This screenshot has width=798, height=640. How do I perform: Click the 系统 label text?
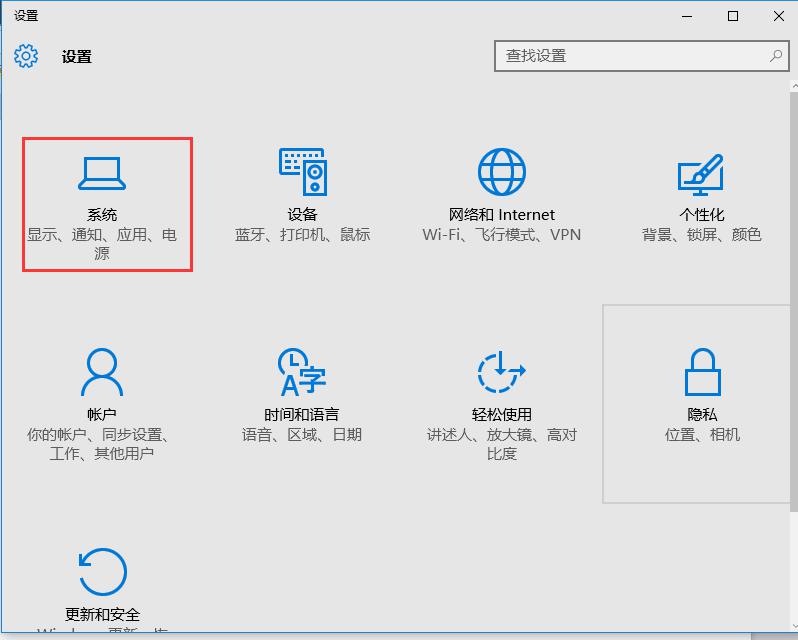coord(102,215)
